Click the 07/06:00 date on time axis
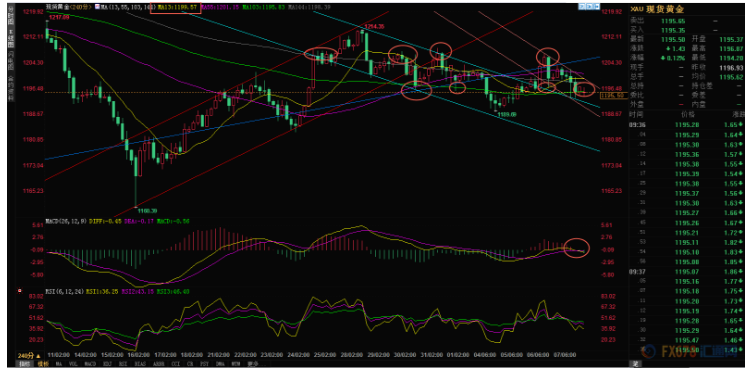Viewport: 748px width, 375px height. point(564,355)
